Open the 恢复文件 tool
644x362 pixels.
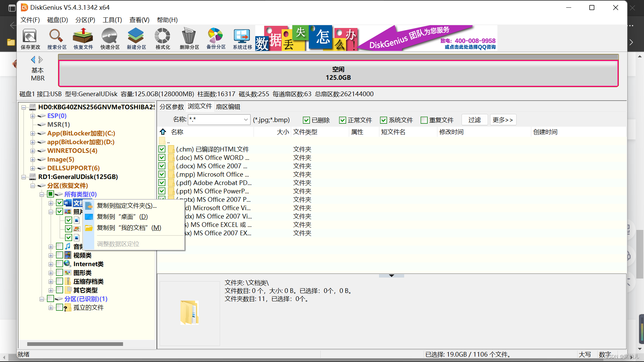click(83, 38)
